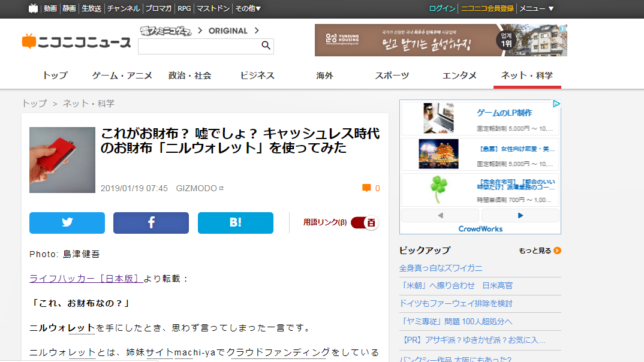Click the ad info icon on CrowdWorks ad
The image size is (644, 362).
pyautogui.click(x=556, y=104)
